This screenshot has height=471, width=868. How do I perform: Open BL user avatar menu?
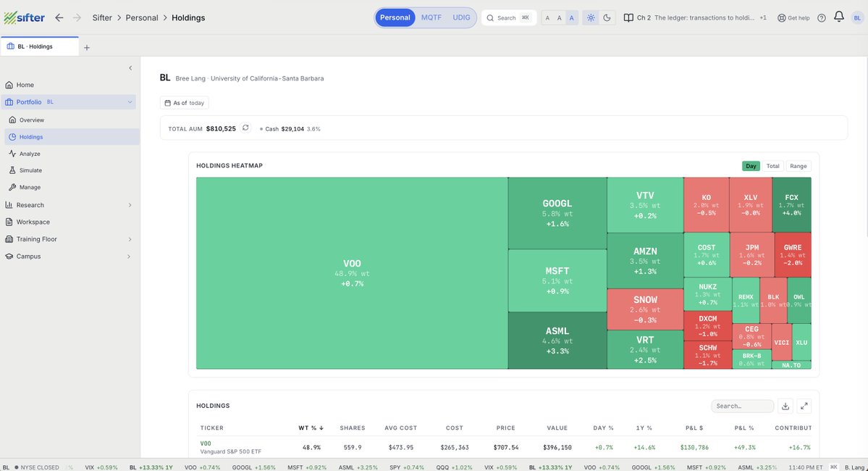857,17
